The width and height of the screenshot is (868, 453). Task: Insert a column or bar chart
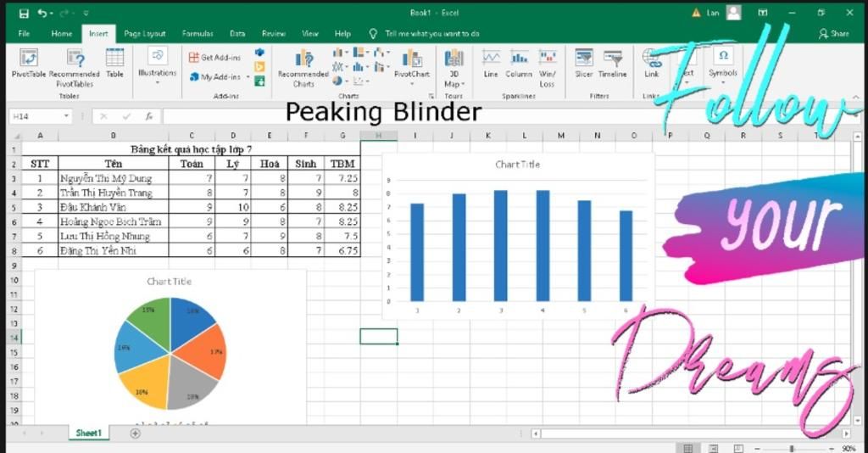[x=340, y=53]
